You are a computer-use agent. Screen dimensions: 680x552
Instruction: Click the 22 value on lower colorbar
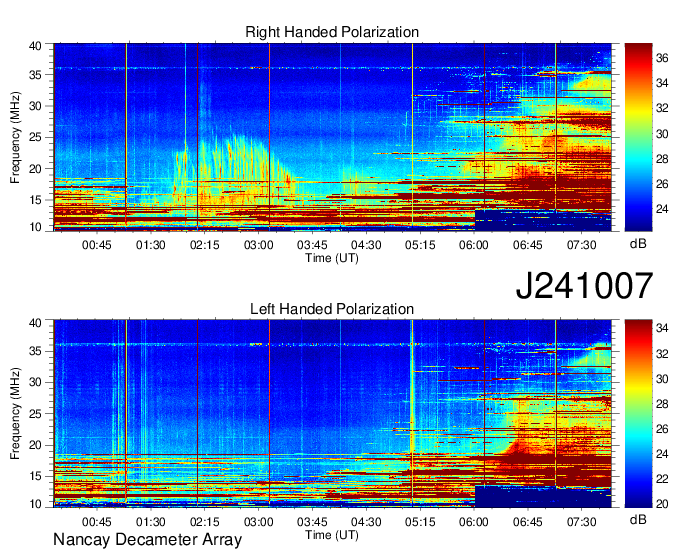(x=662, y=479)
